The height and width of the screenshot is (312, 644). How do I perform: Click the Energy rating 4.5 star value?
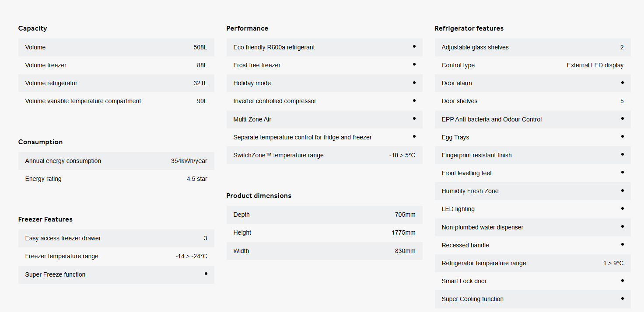coord(197,179)
